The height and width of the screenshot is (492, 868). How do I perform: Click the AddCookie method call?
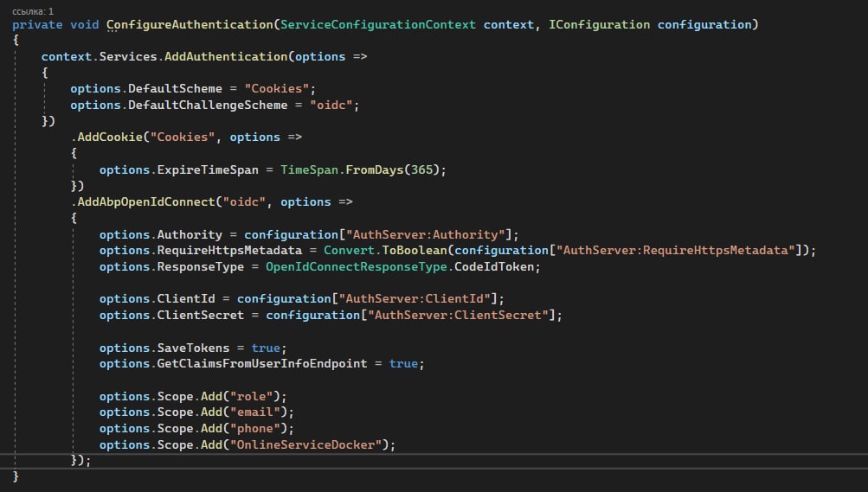click(110, 137)
